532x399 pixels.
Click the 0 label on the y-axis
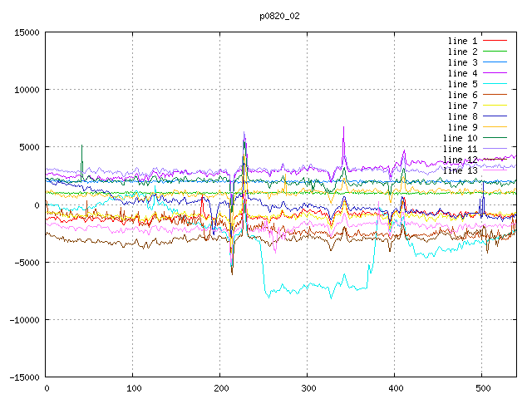click(37, 204)
